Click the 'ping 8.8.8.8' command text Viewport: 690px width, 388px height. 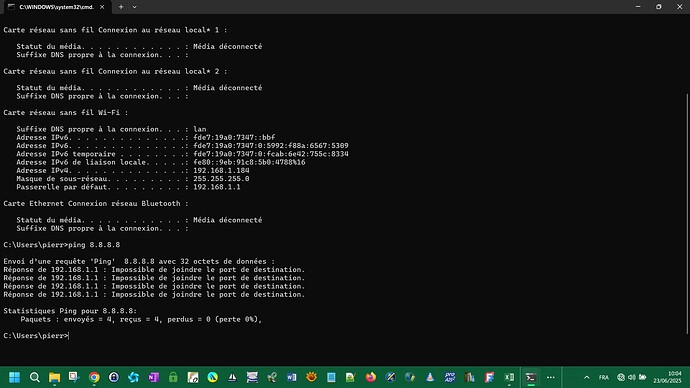point(94,245)
